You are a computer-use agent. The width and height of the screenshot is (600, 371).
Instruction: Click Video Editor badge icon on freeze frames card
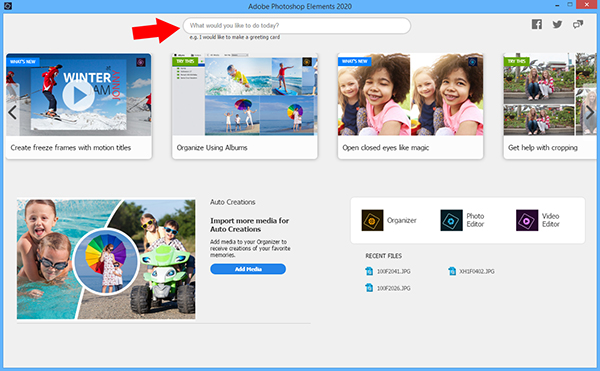point(141,62)
